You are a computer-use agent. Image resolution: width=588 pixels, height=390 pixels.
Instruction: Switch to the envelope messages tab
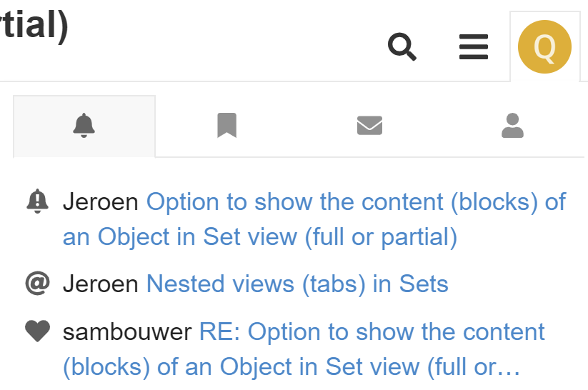(369, 126)
